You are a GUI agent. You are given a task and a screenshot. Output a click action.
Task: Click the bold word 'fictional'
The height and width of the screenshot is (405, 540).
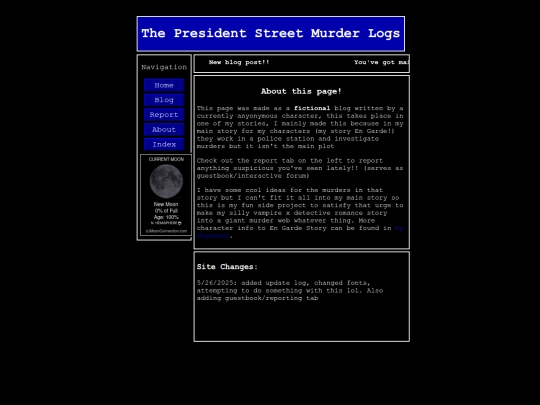(312, 108)
